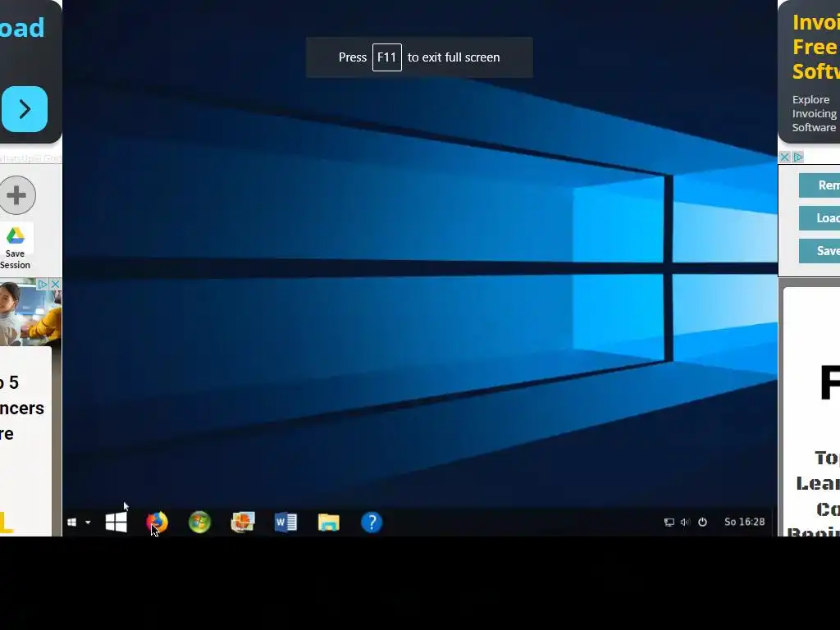Open the green Windows orb icon

pos(200,523)
